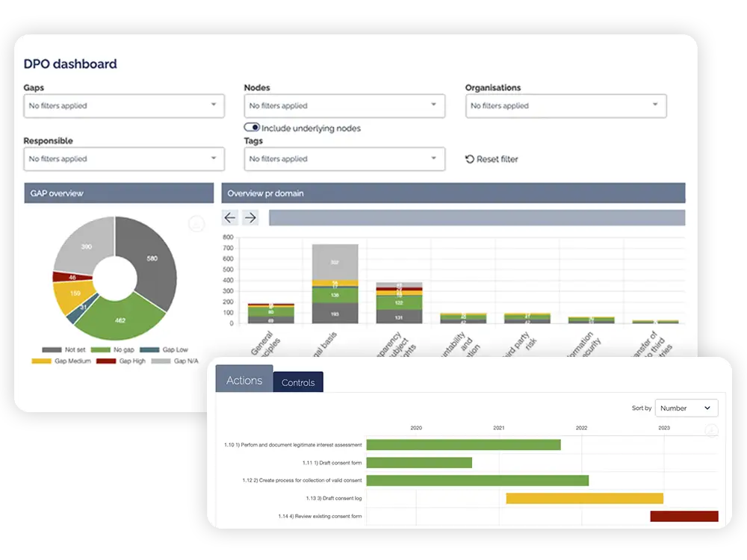Click the faint download icon beside GAP pie chart
The height and width of the screenshot is (560, 747).
click(x=196, y=223)
